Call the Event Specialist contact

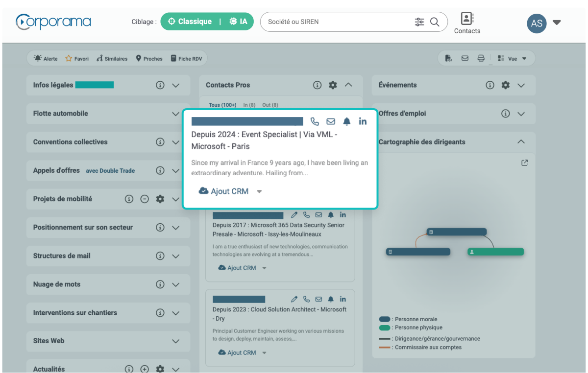click(315, 121)
